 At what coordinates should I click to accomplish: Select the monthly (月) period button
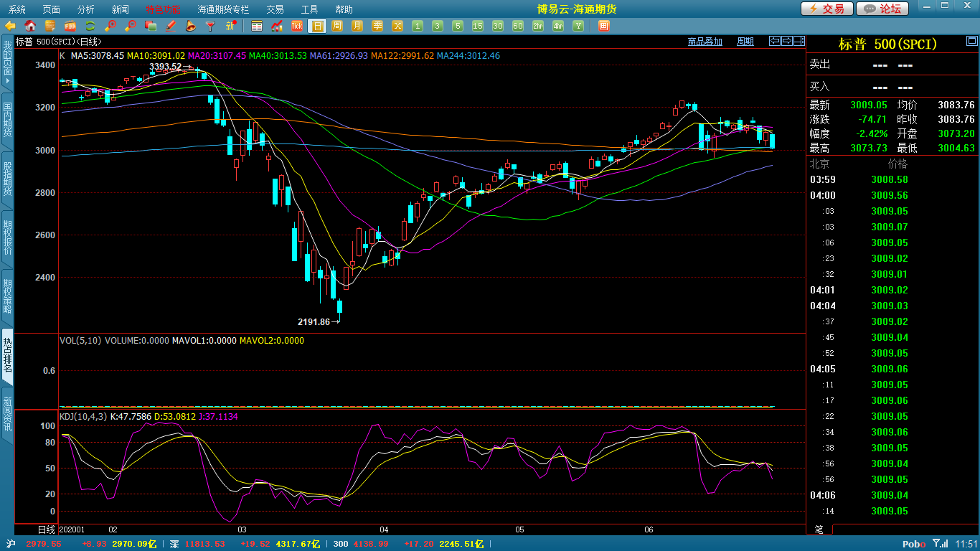[357, 26]
